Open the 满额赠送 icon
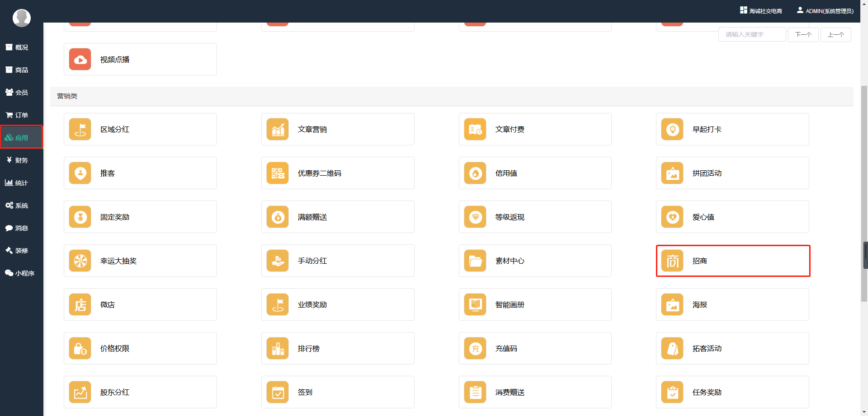 278,217
